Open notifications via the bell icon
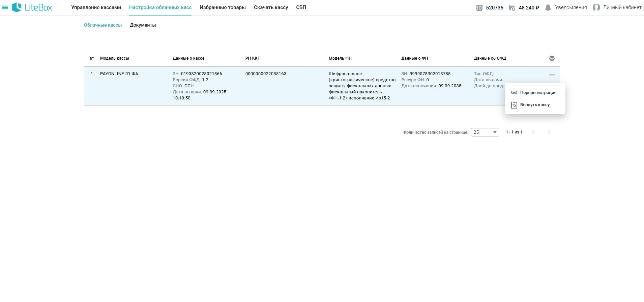The height and width of the screenshot is (302, 644). pos(548,8)
